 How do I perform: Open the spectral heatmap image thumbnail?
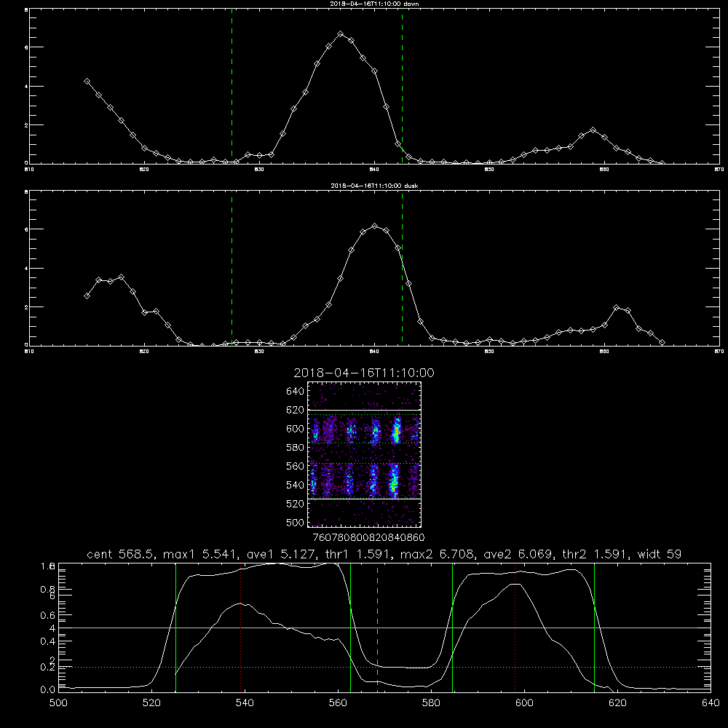(x=364, y=454)
